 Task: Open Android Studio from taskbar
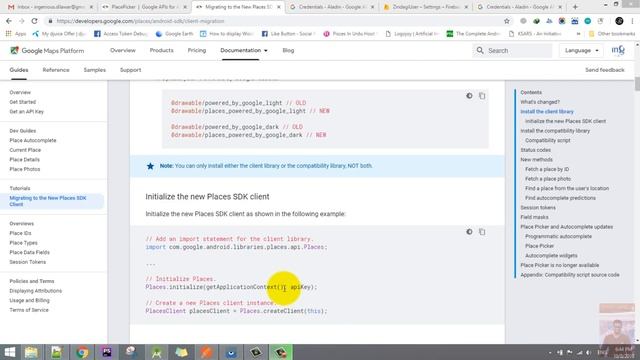157,352
